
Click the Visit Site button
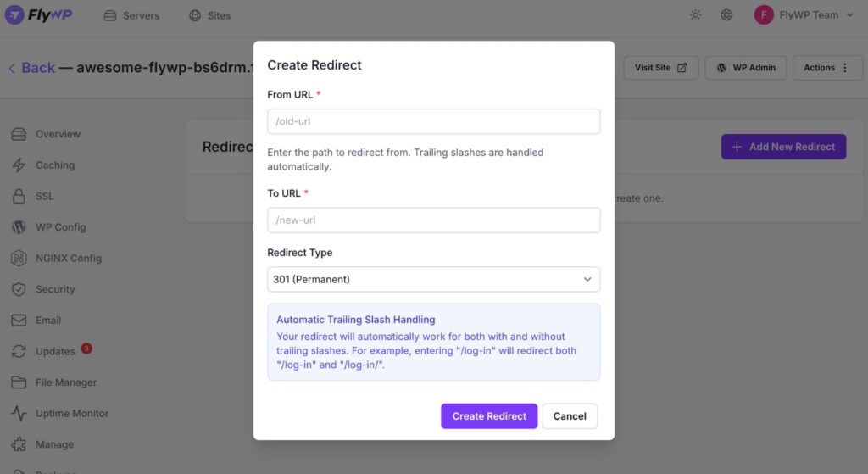pyautogui.click(x=661, y=68)
